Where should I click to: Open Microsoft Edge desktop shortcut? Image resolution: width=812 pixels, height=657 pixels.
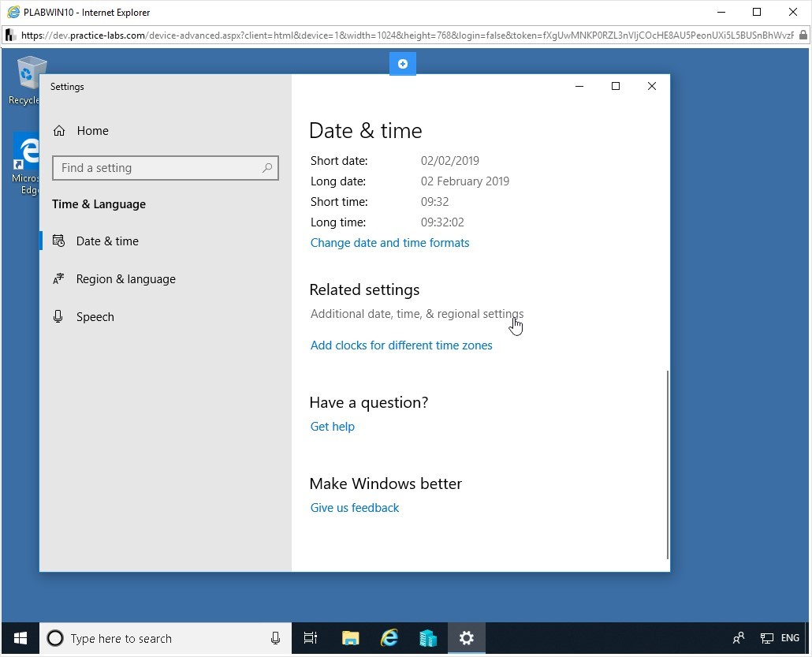pos(26,164)
